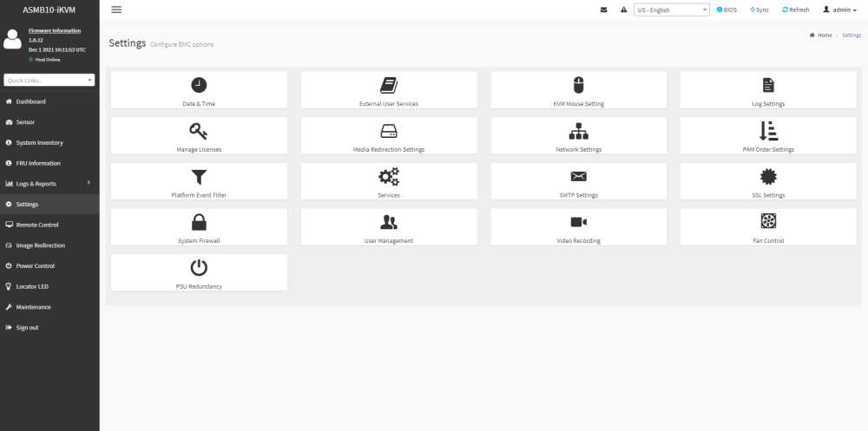Image resolution: width=868 pixels, height=431 pixels.
Task: Open the admin user dropdown
Action: pyautogui.click(x=839, y=10)
